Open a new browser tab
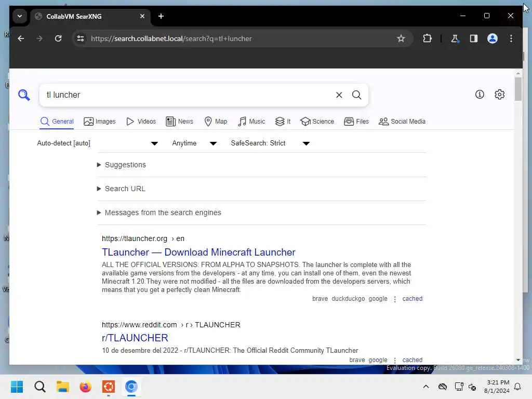This screenshot has height=399, width=532. tap(161, 16)
